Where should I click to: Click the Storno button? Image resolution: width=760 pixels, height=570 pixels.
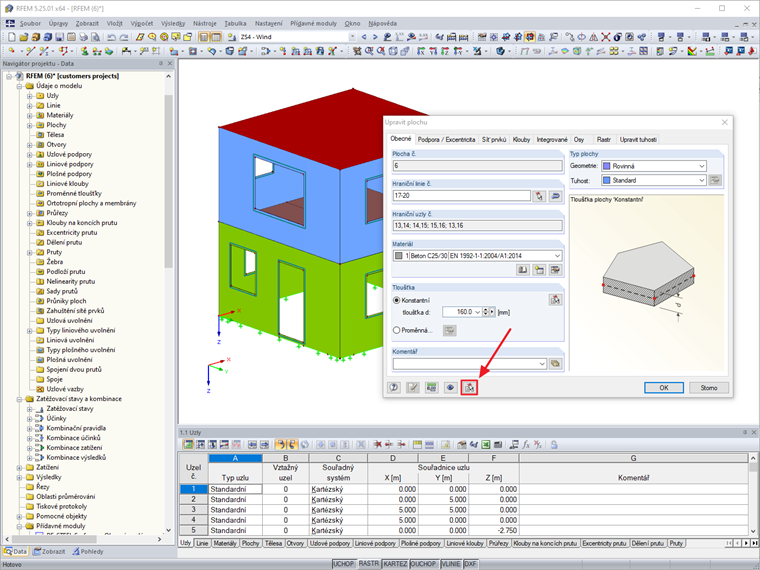click(709, 388)
